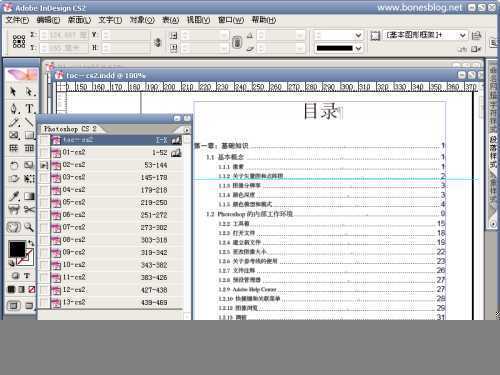Open the 编辑(E) menu

pyautogui.click(x=48, y=20)
